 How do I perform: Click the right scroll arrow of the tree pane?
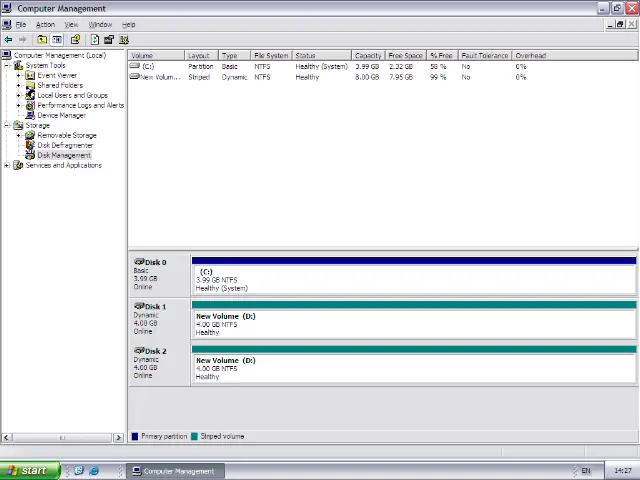pyautogui.click(x=118, y=438)
